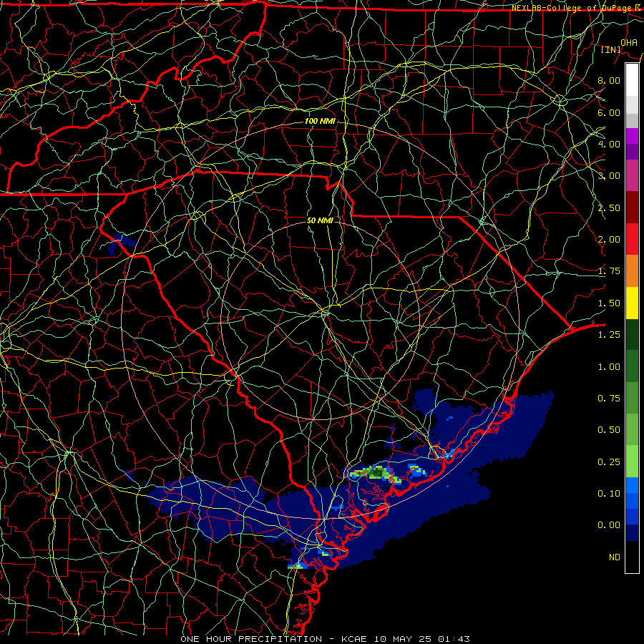Click the 0.75 legend value label
This screenshot has width=644, height=644.
(x=609, y=399)
